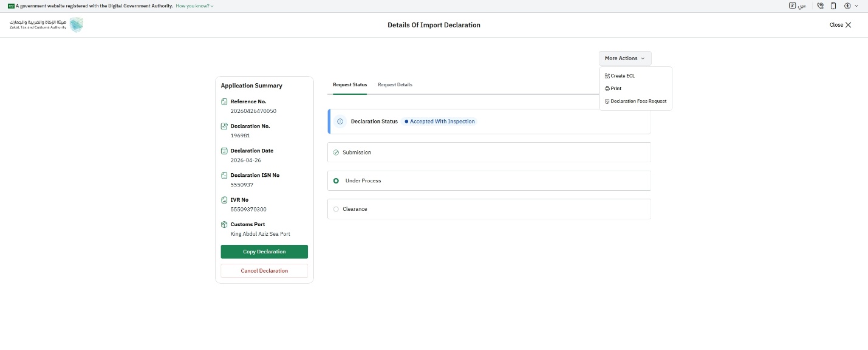The image size is (868, 350).
Task: Open the phone support contact icon
Action: pyautogui.click(x=820, y=5)
